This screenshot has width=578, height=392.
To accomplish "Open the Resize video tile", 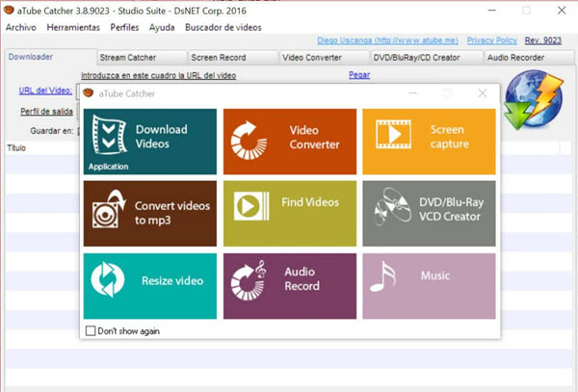I will pyautogui.click(x=149, y=285).
